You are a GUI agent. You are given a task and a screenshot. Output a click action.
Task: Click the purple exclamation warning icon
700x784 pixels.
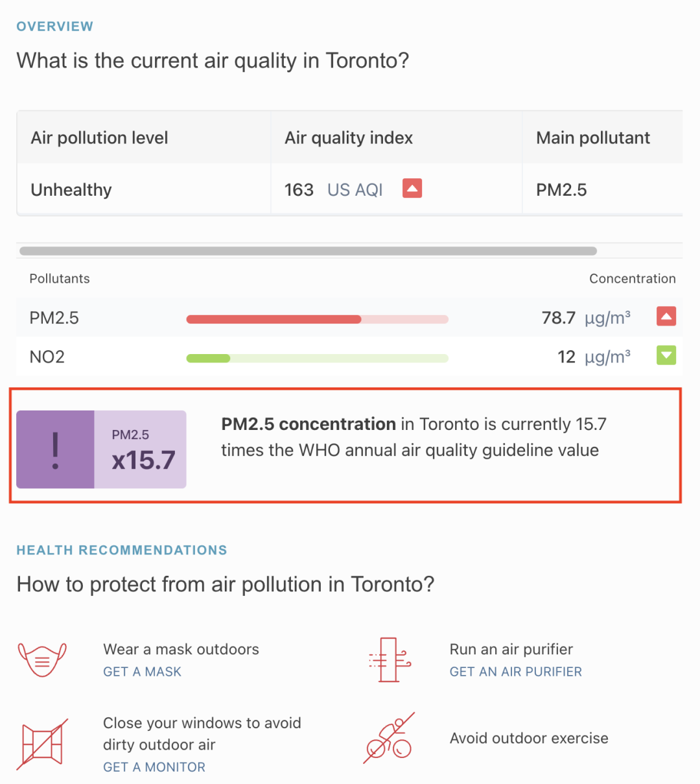tap(56, 449)
